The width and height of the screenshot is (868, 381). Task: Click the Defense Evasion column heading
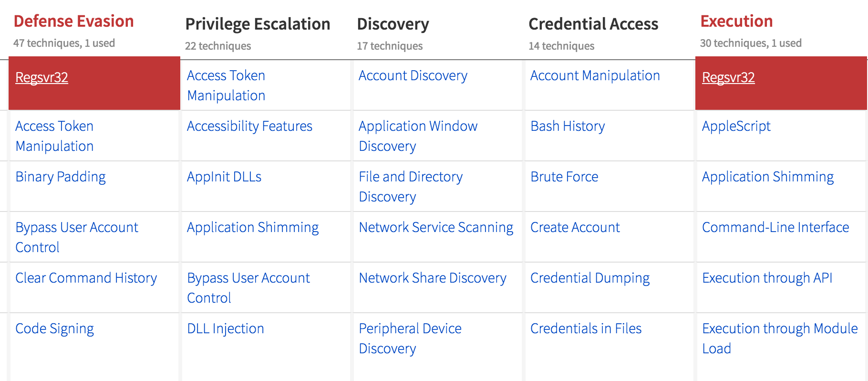coord(74,21)
